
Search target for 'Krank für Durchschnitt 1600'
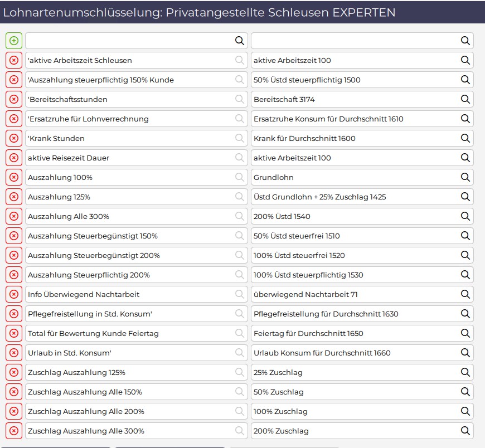[465, 138]
